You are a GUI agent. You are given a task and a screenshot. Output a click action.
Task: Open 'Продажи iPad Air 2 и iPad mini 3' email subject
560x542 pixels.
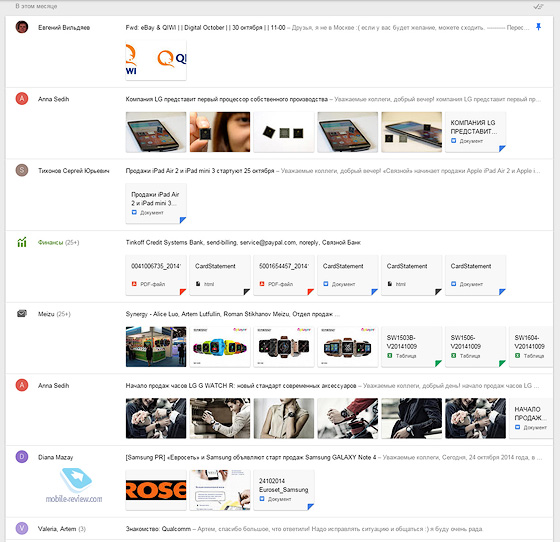[x=200, y=171]
